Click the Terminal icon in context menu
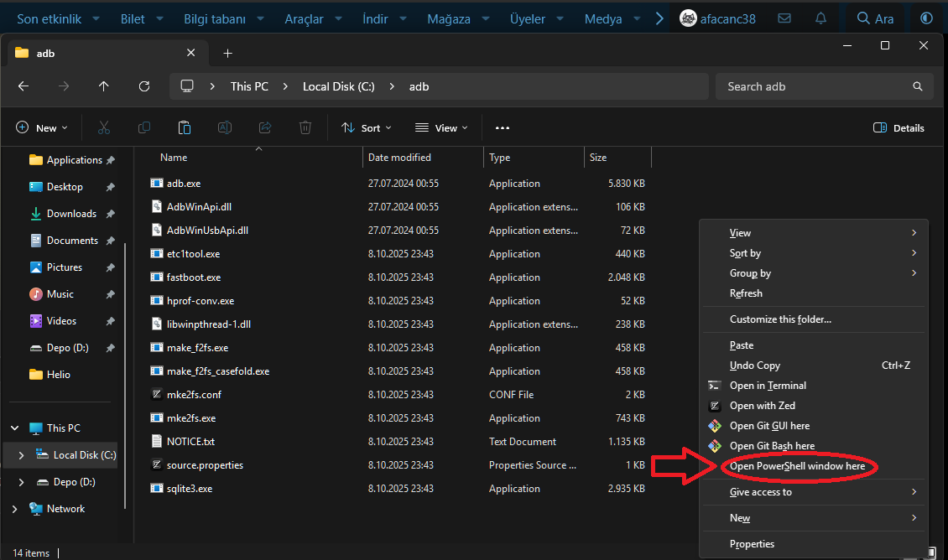 click(715, 386)
